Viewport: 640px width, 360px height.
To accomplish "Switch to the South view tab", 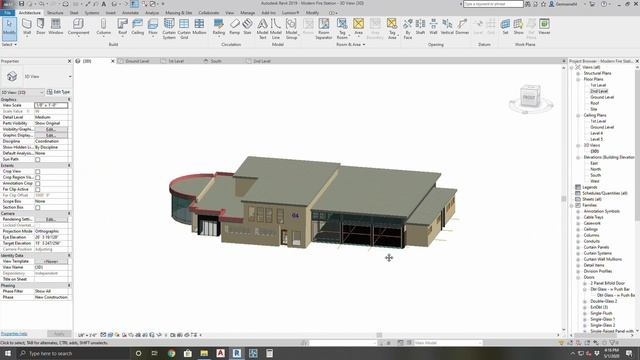I will [216, 61].
